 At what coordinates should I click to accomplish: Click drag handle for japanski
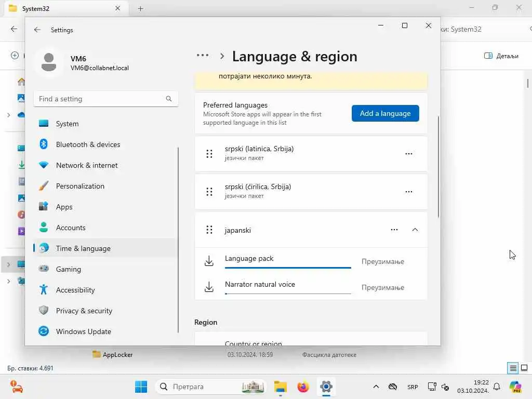[x=209, y=230]
